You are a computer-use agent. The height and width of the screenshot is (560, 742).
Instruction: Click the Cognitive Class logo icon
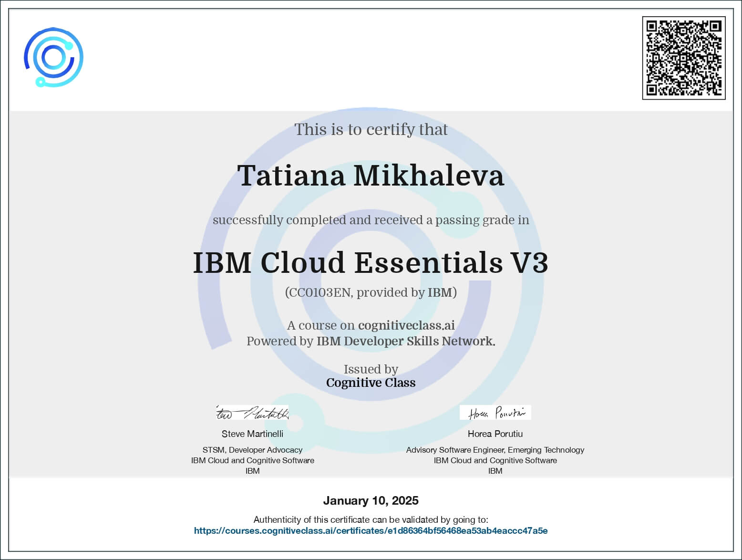click(x=53, y=57)
